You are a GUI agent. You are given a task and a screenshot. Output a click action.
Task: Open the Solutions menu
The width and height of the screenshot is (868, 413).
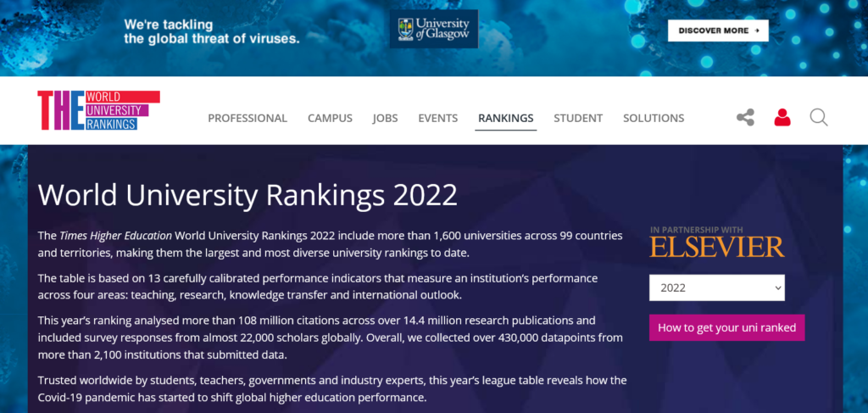(654, 118)
